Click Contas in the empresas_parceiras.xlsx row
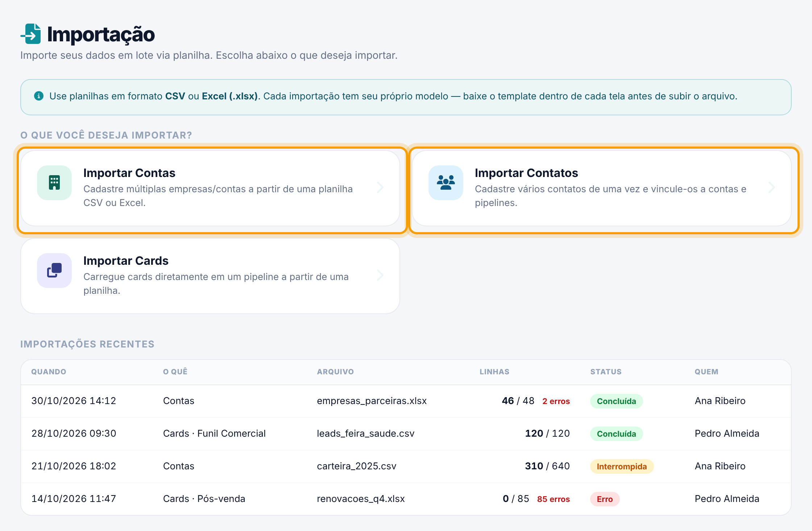812x531 pixels. click(x=179, y=401)
